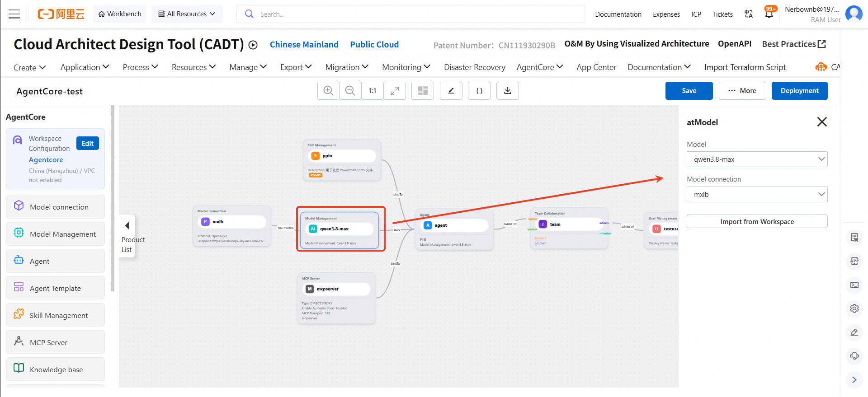
Task: Click the curly braces code icon
Action: pos(479,91)
